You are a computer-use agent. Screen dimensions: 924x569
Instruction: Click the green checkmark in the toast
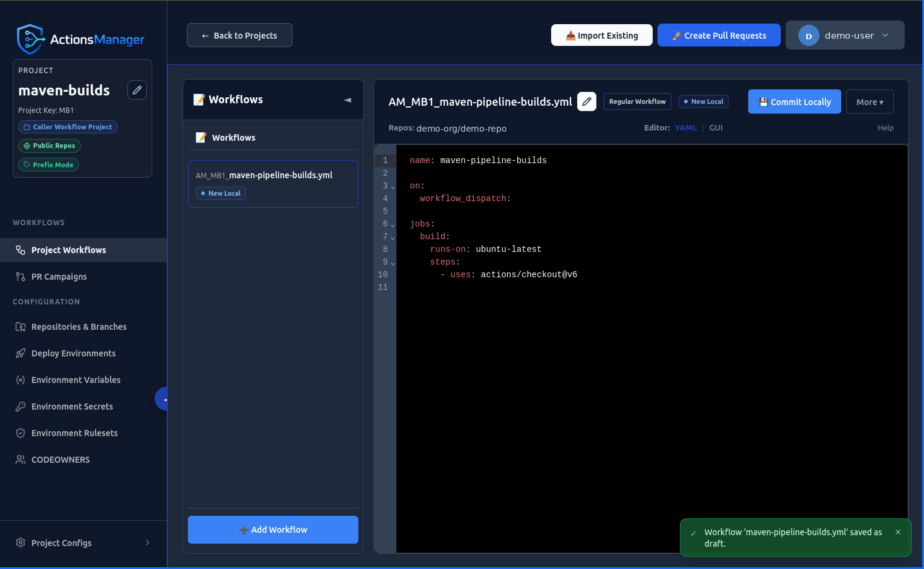pos(694,533)
